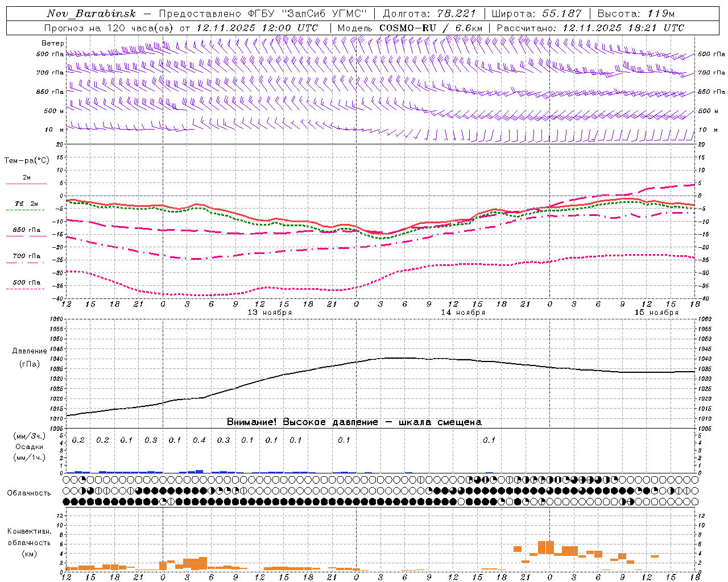Image resolution: width=728 pixels, height=582 pixels.
Task: Click the 'Высота: 119м' header field
Action: pyautogui.click(x=636, y=14)
